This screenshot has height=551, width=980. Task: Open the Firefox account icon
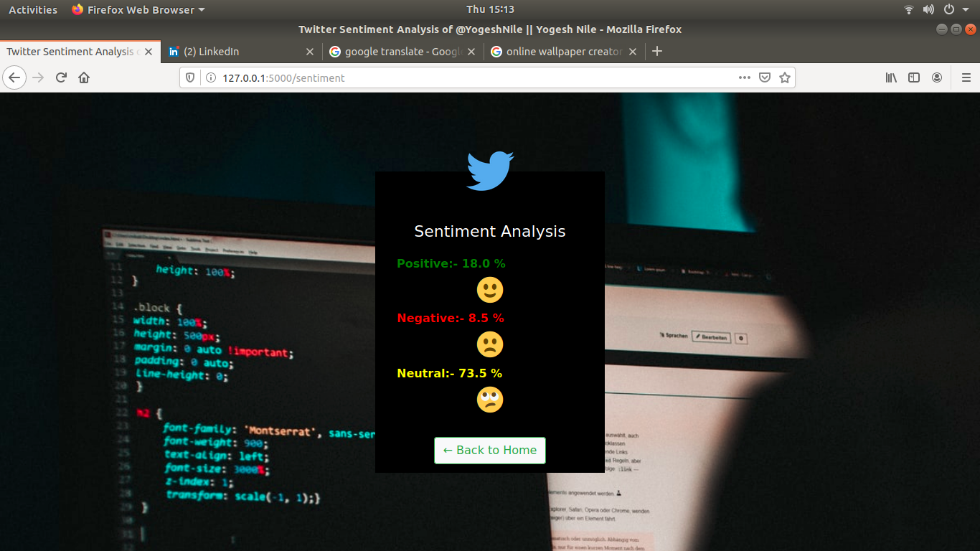937,77
